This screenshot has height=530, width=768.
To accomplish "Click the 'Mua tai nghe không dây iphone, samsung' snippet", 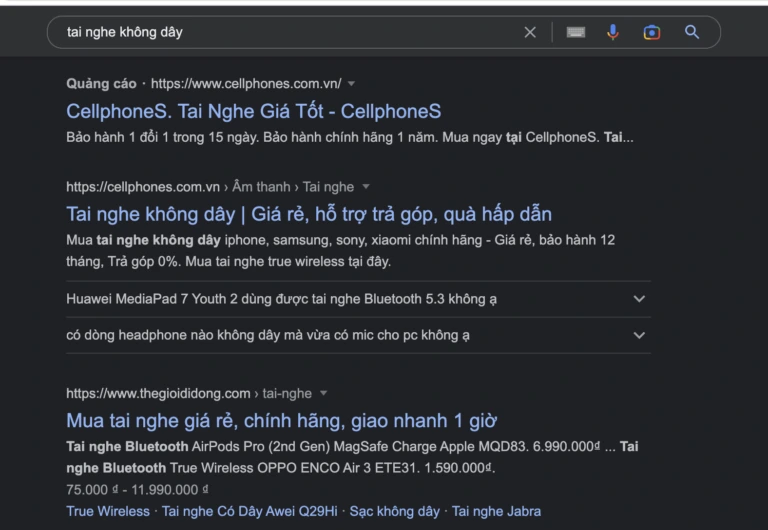I will (x=340, y=251).
